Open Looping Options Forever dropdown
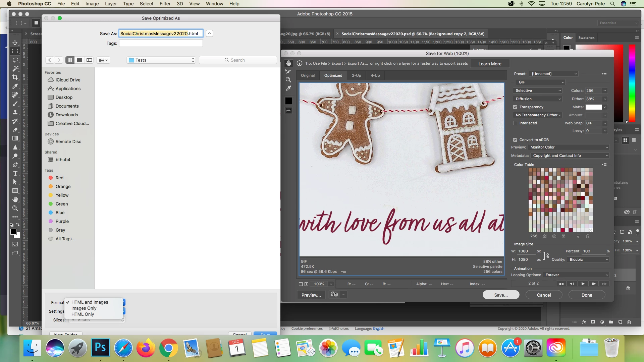644x362 pixels. click(x=576, y=275)
